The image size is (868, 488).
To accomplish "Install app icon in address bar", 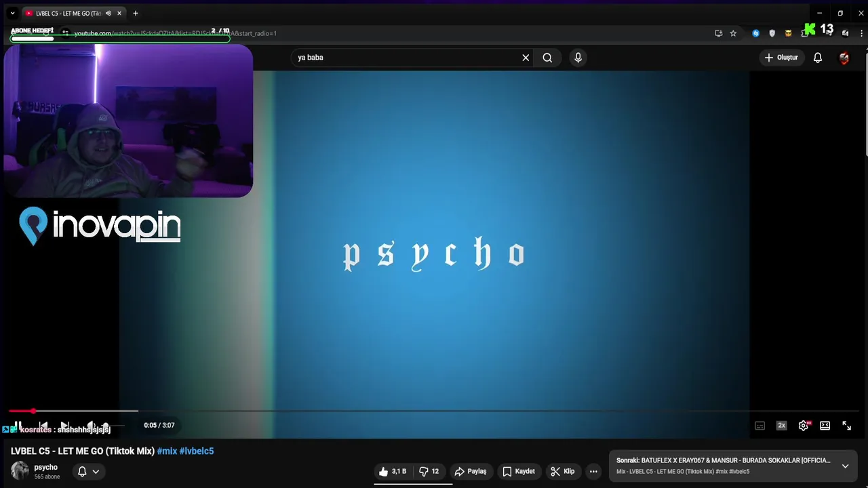I will coord(719,33).
